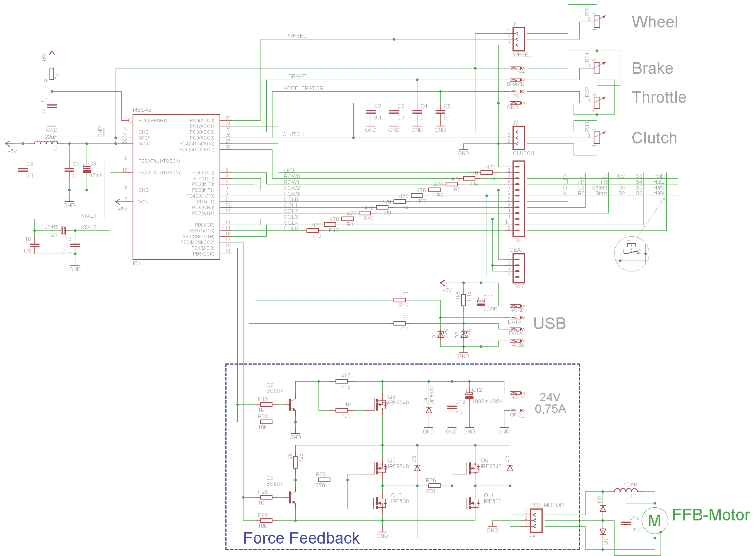The width and height of the screenshot is (756, 556).
Task: Click the L2 22uH inductor symbol
Action: [46, 143]
